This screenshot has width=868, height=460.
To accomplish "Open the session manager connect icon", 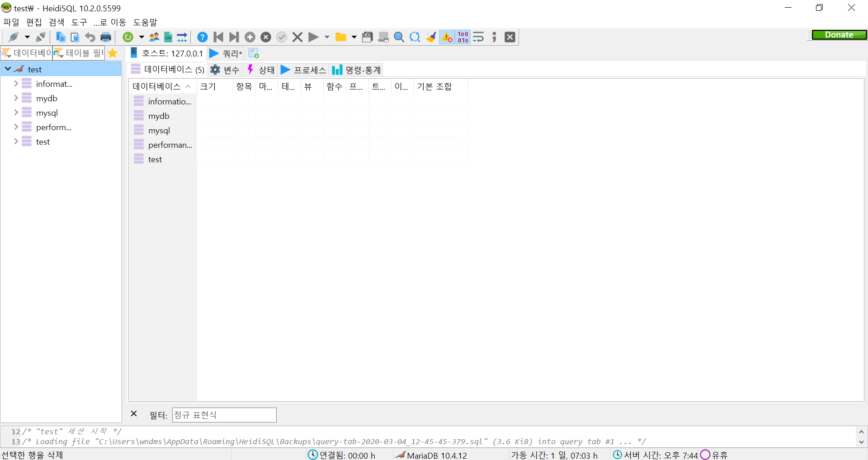I will pos(14,37).
